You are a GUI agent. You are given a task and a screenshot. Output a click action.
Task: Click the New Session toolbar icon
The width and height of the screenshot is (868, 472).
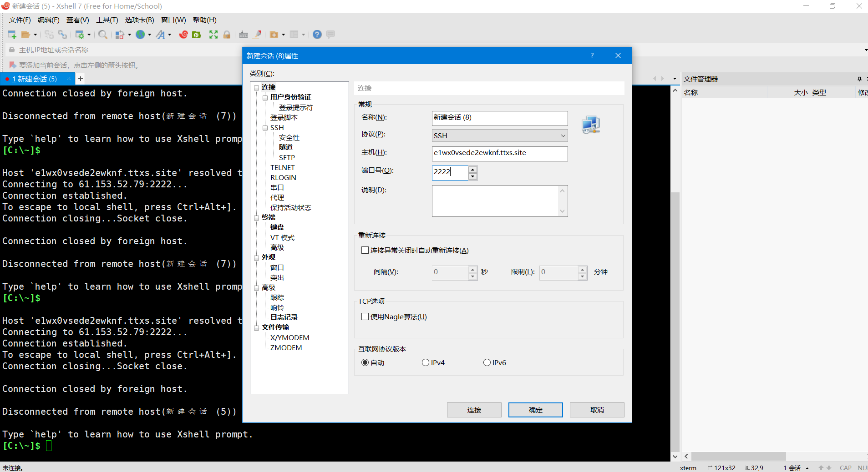click(x=12, y=35)
